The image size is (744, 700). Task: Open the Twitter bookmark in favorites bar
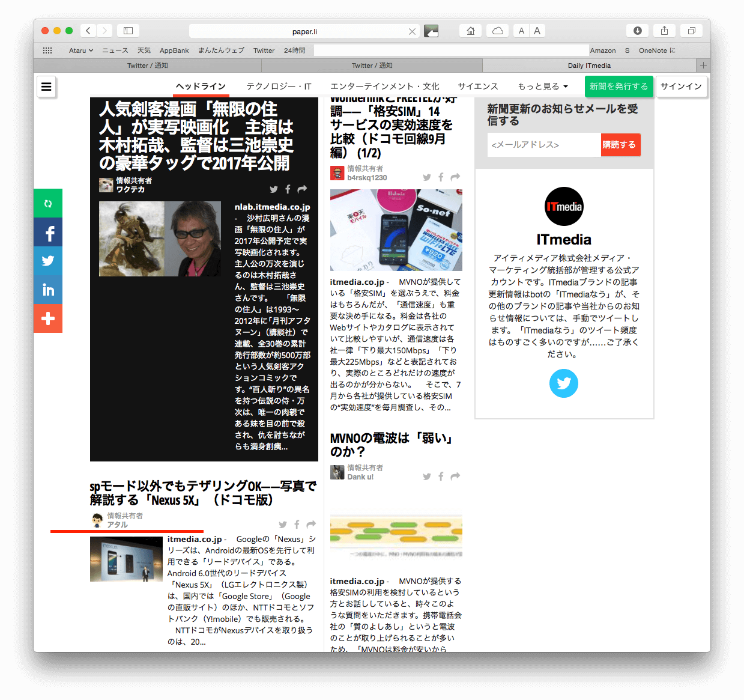[264, 50]
